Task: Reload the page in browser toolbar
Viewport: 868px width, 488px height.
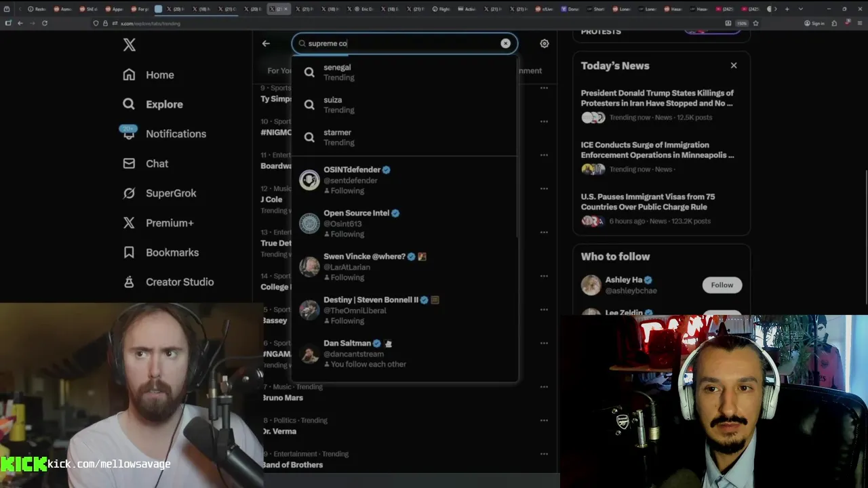Action: (45, 23)
